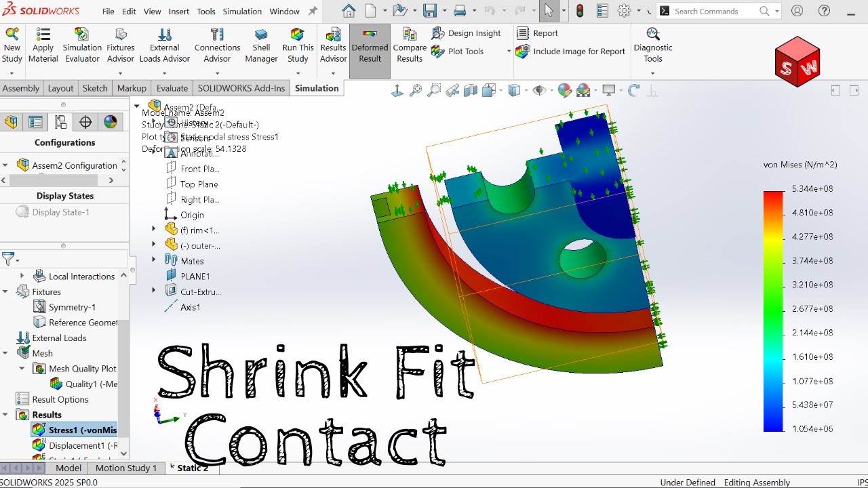Click the Rebuild traffic light icon
The image size is (868, 488).
(x=580, y=11)
